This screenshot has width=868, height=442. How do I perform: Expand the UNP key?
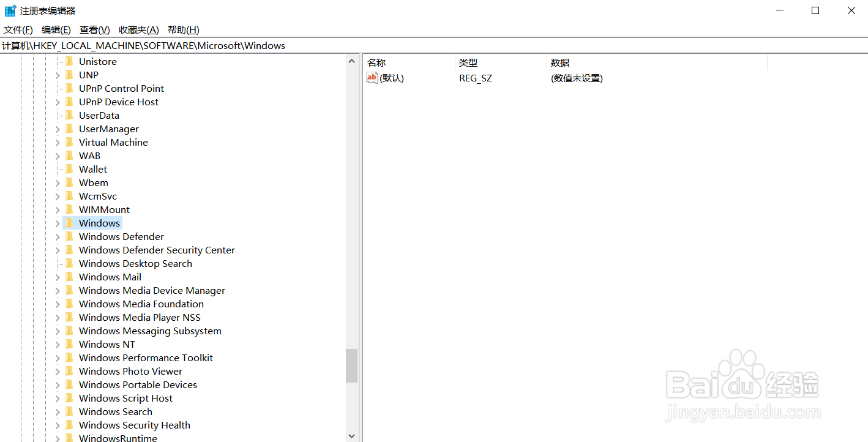click(x=58, y=75)
